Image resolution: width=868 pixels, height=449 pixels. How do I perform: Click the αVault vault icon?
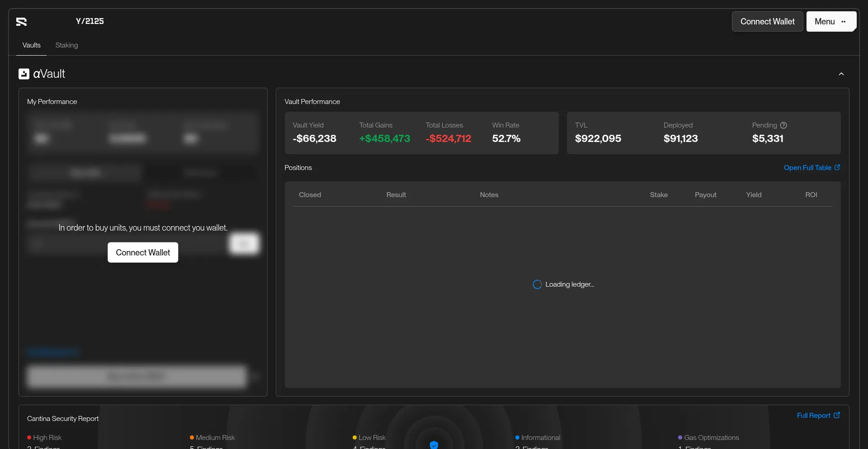(x=24, y=74)
